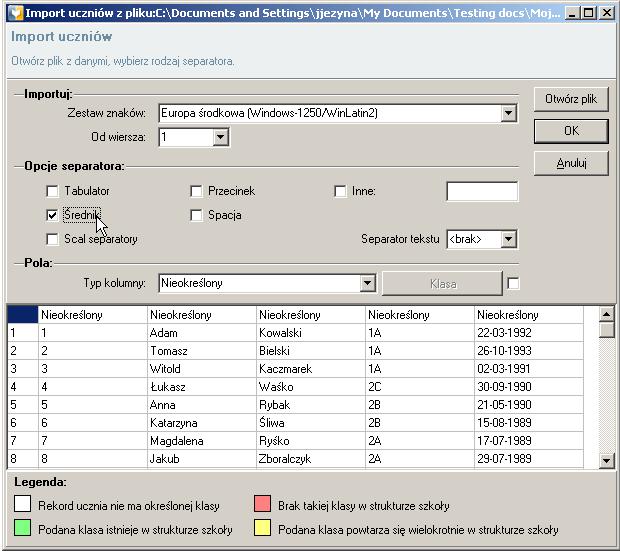Click row header number 8
Image resolution: width=620 pixels, height=551 pixels.
point(23,459)
